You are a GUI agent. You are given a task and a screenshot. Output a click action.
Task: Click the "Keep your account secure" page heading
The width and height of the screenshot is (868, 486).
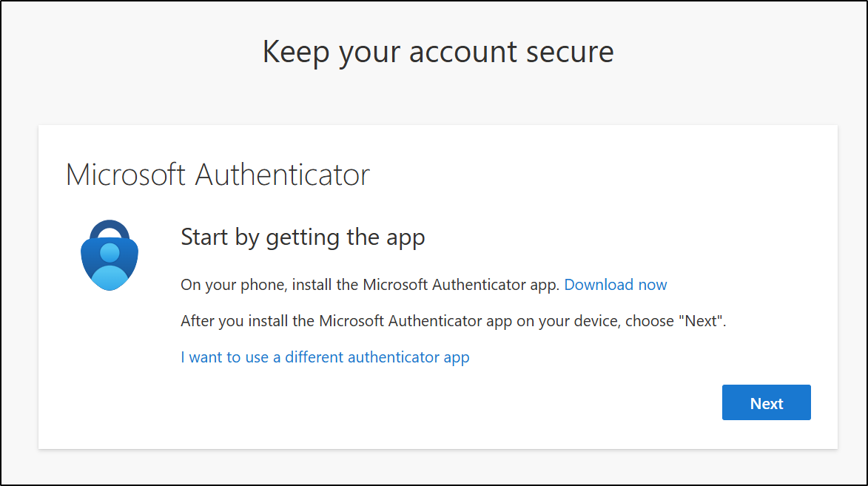[x=438, y=52]
